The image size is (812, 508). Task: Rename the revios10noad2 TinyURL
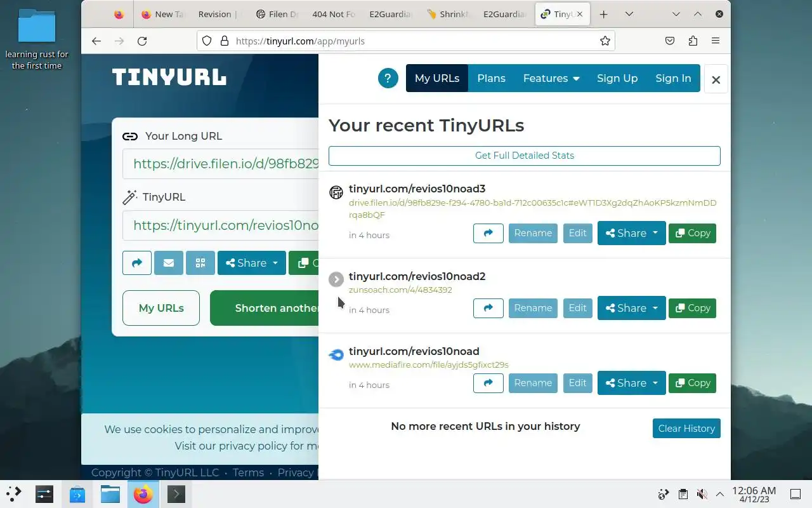coord(533,308)
